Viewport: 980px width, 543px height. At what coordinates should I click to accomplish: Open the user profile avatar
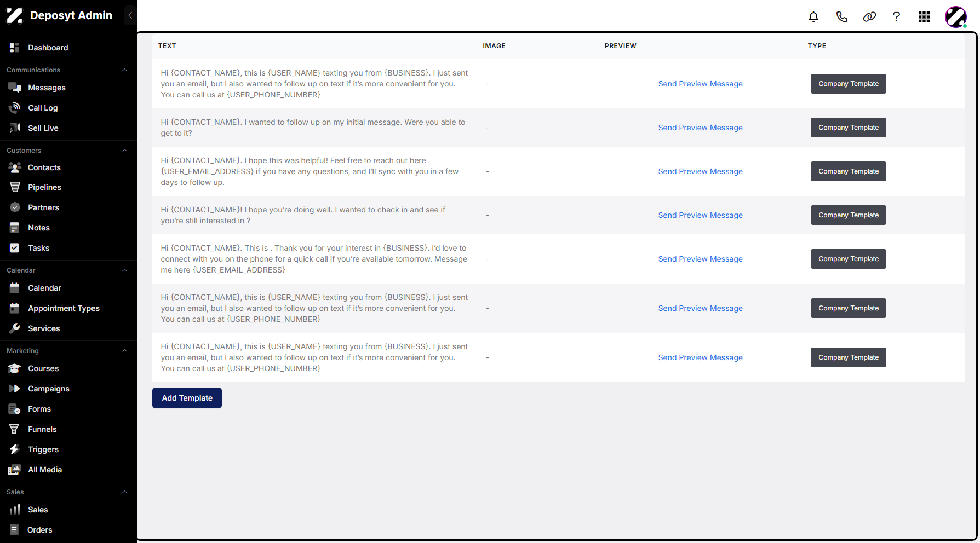click(956, 17)
